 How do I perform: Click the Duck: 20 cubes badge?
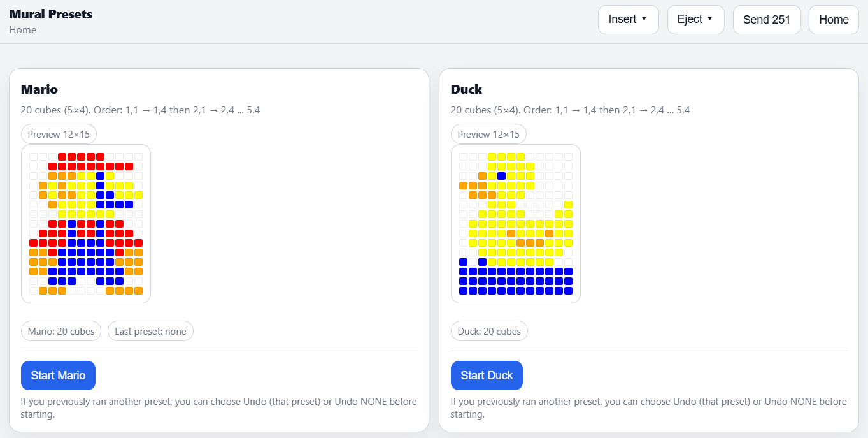point(488,331)
